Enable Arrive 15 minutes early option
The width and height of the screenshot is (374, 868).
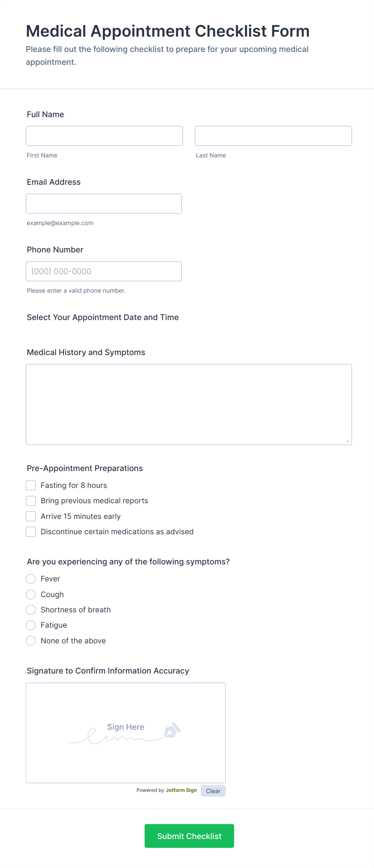tap(31, 516)
